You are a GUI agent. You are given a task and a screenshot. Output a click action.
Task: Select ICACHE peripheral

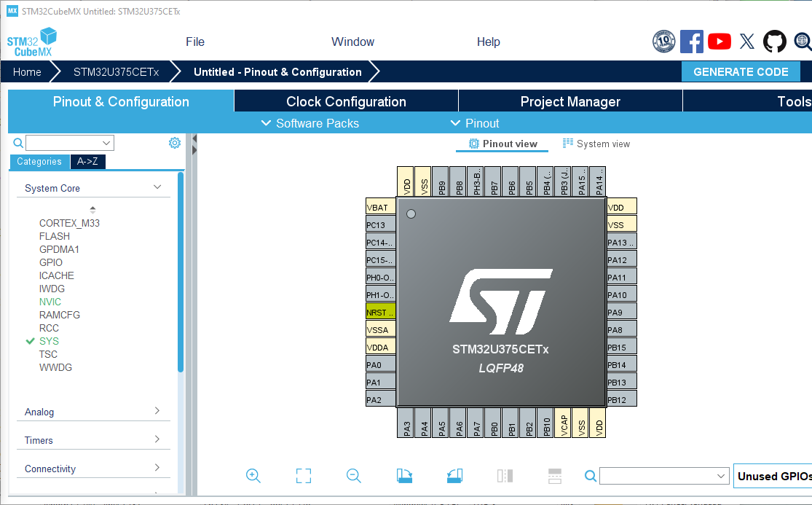57,275
